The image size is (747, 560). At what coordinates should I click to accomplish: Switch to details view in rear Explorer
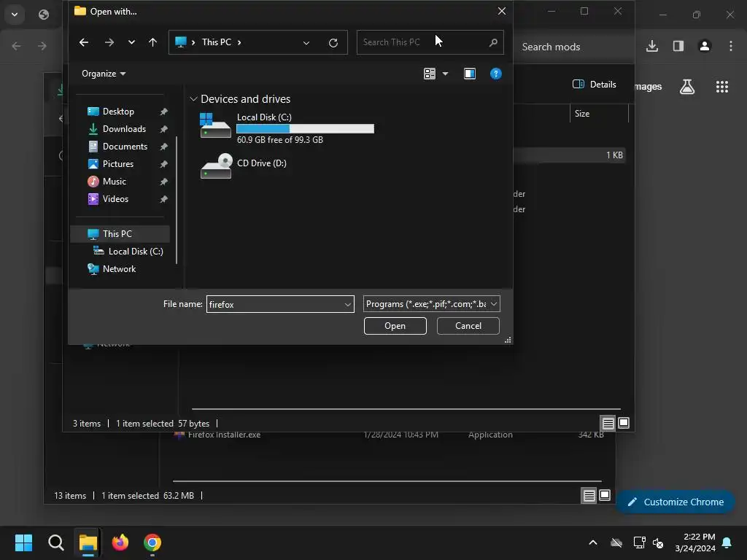589,496
